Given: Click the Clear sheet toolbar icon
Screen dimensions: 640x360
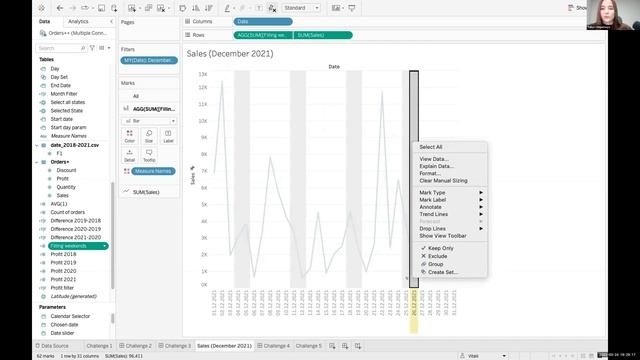Looking at the screenshot, I should pyautogui.click(x=162, y=8).
